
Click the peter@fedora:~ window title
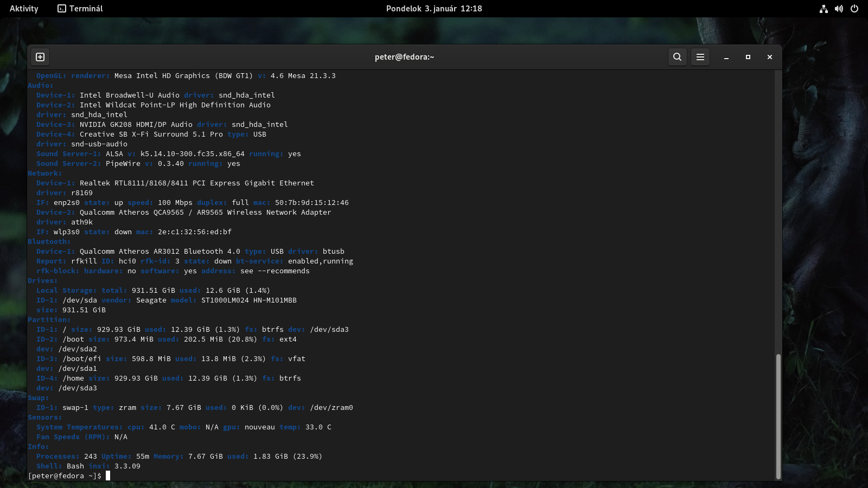pos(404,57)
